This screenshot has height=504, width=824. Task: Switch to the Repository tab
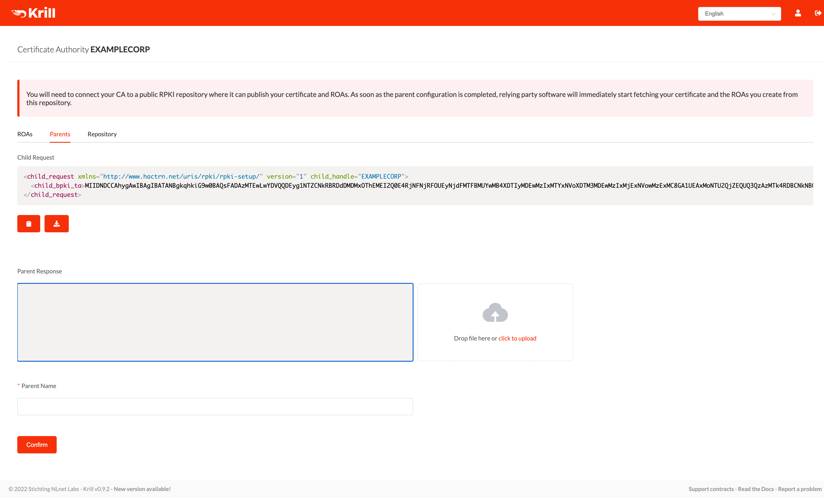click(102, 134)
